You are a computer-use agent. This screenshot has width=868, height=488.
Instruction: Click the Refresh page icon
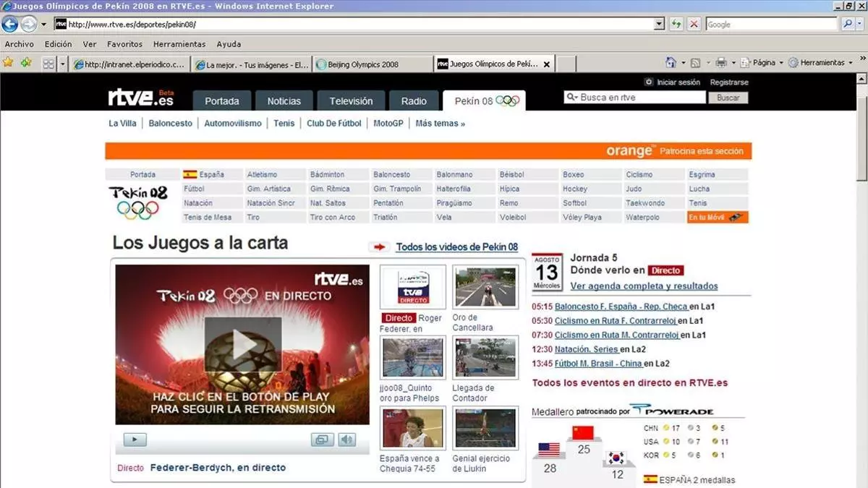676,24
